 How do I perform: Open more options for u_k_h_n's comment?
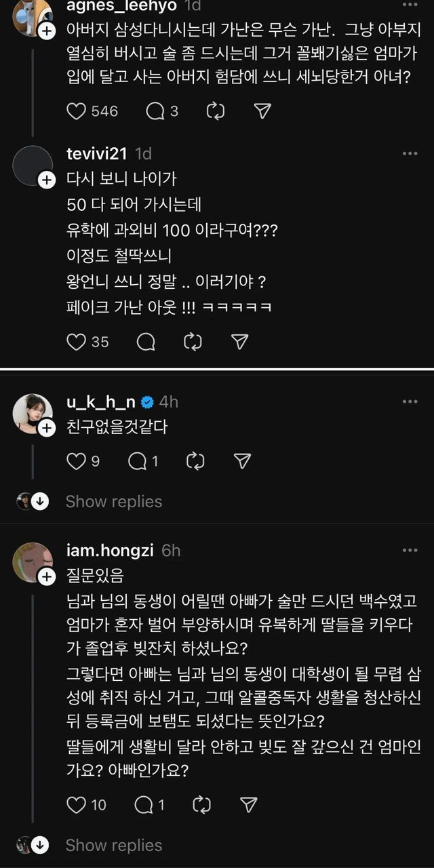point(410,401)
